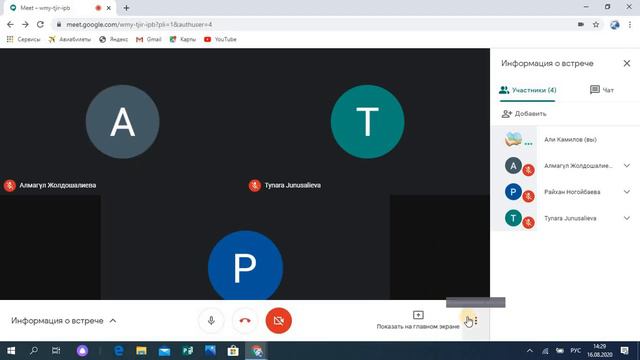Click Добавить to add people
The height and width of the screenshot is (360, 640).
click(524, 114)
